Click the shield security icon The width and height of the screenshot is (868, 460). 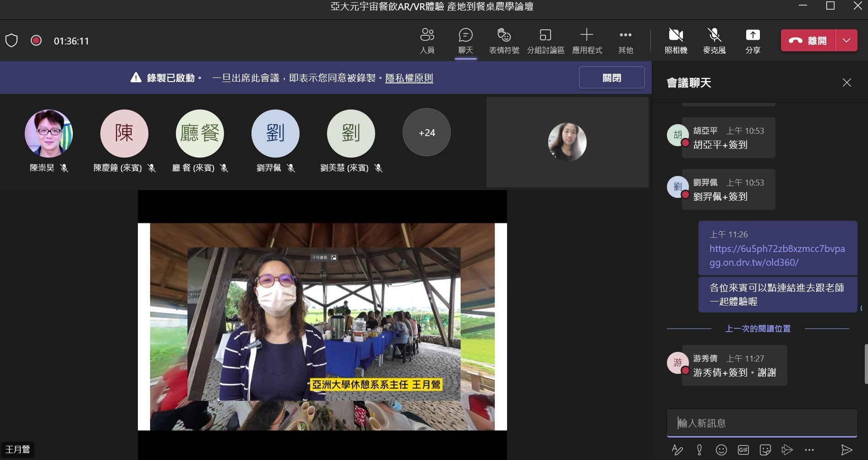pyautogui.click(x=11, y=40)
